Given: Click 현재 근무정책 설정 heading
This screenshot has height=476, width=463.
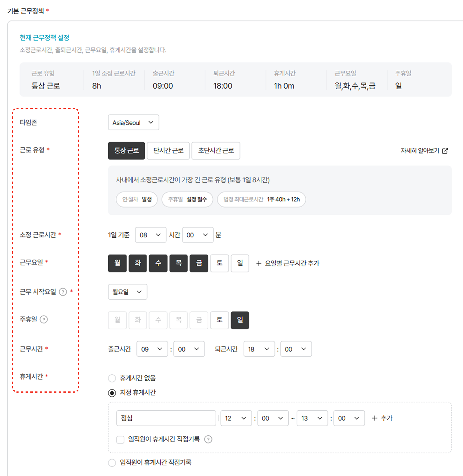Looking at the screenshot, I should 45,38.
